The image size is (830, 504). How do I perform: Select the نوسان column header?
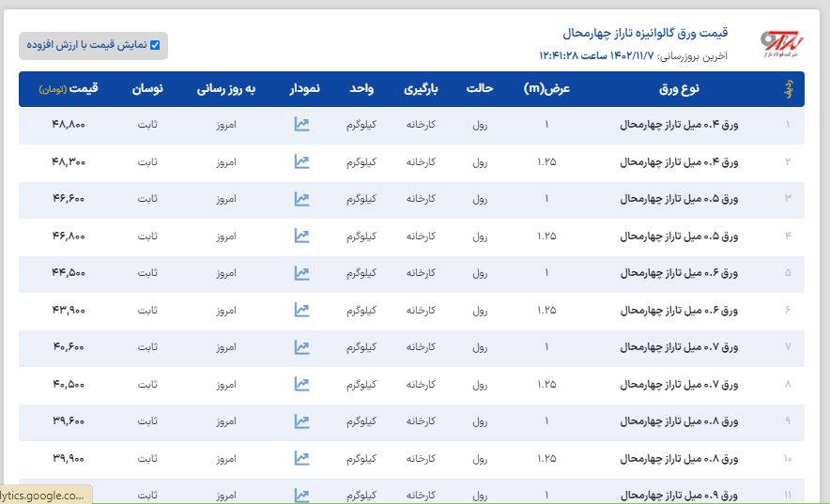pyautogui.click(x=147, y=89)
